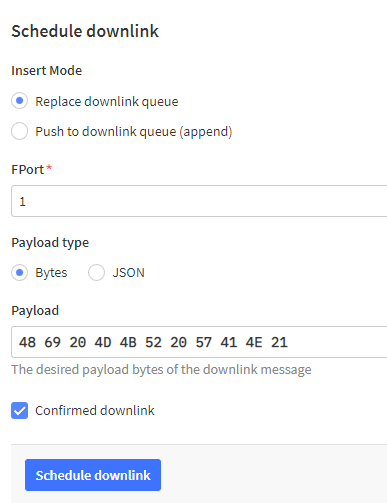Click the blue Schedule downlink button
The image size is (387, 503).
(x=93, y=475)
